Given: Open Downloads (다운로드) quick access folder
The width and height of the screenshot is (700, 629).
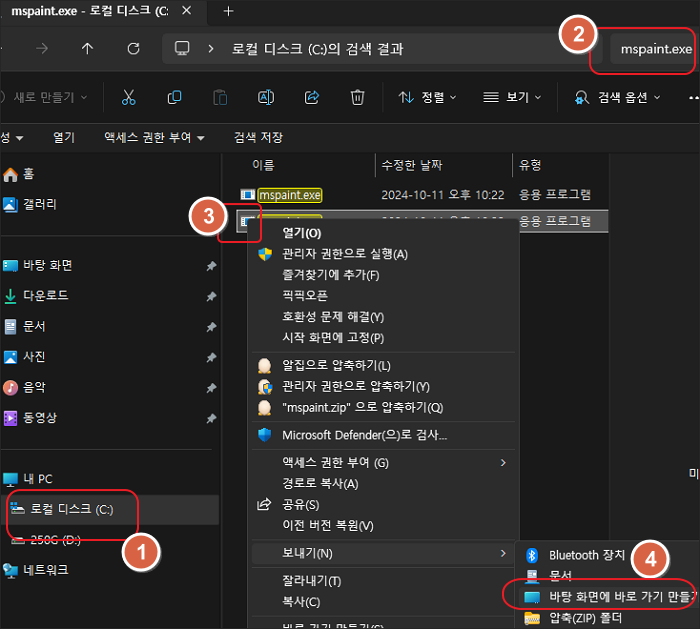Looking at the screenshot, I should tap(36, 296).
